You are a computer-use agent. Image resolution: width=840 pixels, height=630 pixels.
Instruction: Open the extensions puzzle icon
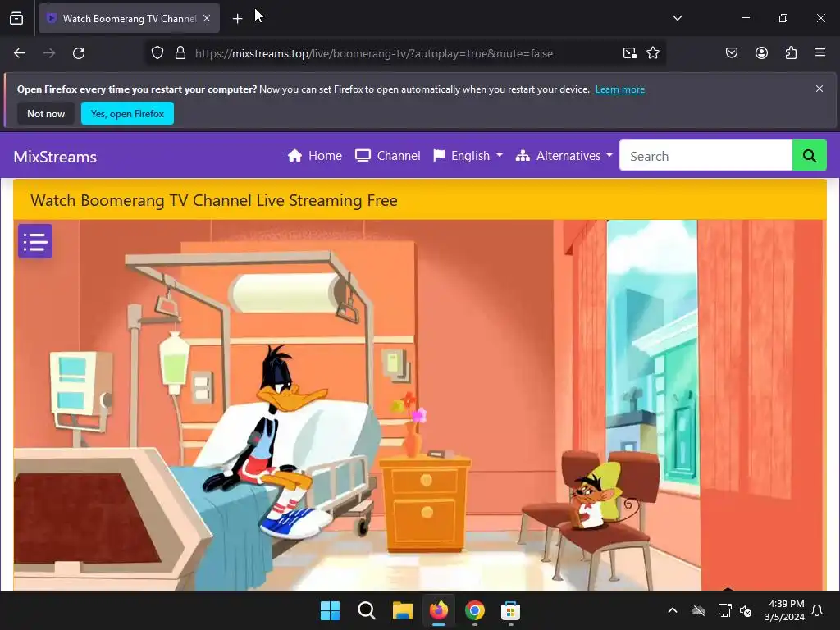click(791, 53)
